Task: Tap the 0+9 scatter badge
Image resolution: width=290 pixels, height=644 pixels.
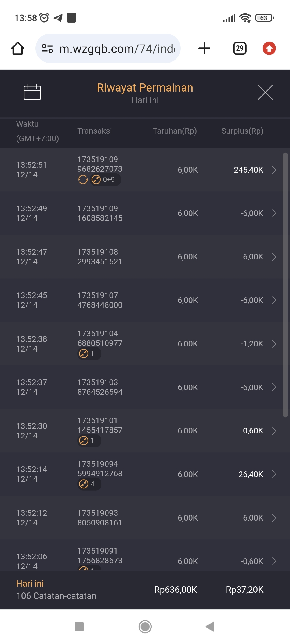Action: [105, 180]
